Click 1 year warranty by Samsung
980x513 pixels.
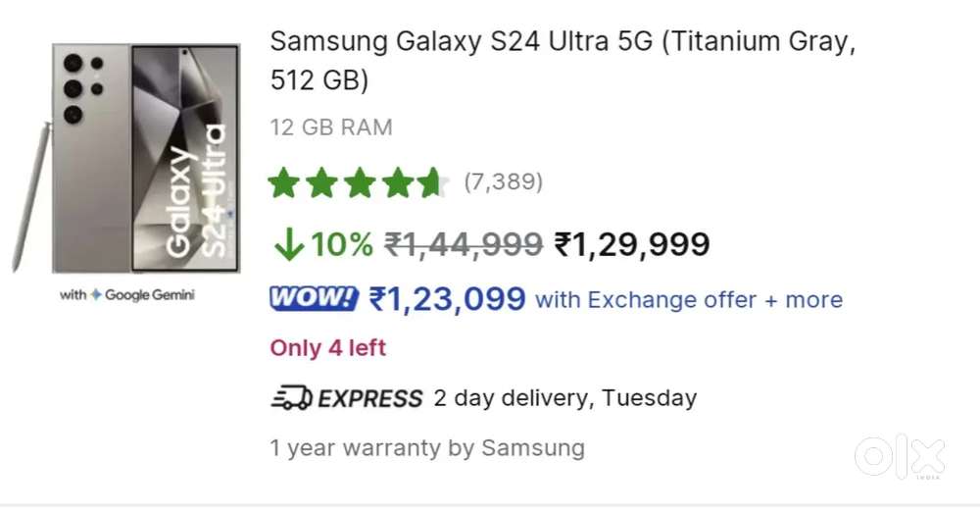(427, 448)
